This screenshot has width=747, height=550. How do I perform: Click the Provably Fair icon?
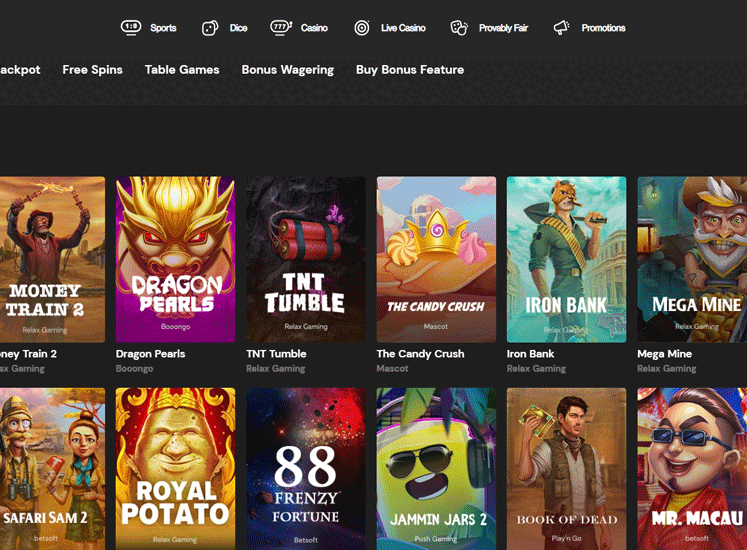click(x=459, y=28)
